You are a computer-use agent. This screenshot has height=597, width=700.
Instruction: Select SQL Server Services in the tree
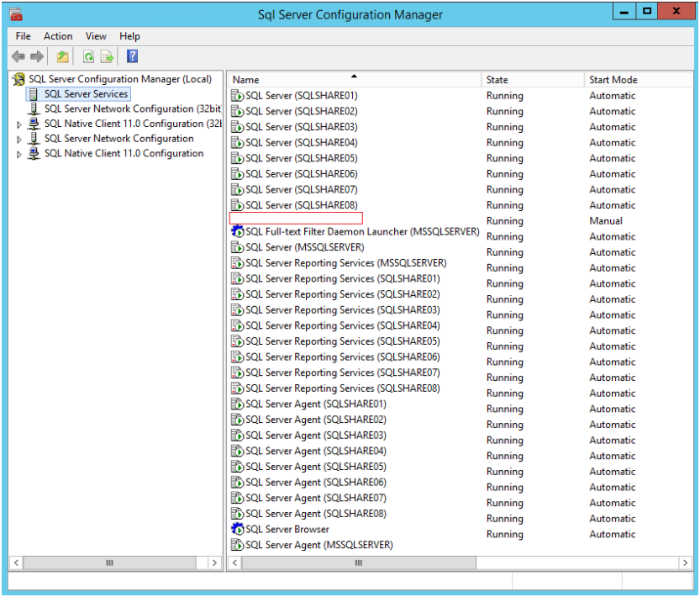tap(86, 94)
